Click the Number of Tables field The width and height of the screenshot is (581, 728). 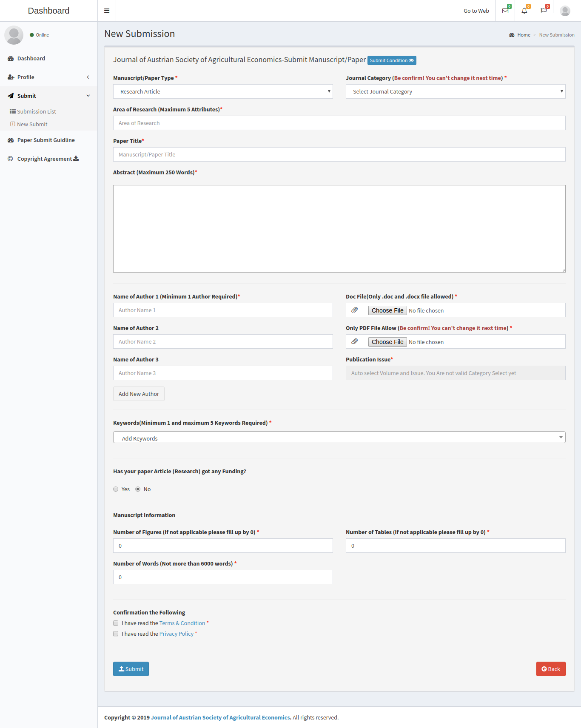coord(456,546)
